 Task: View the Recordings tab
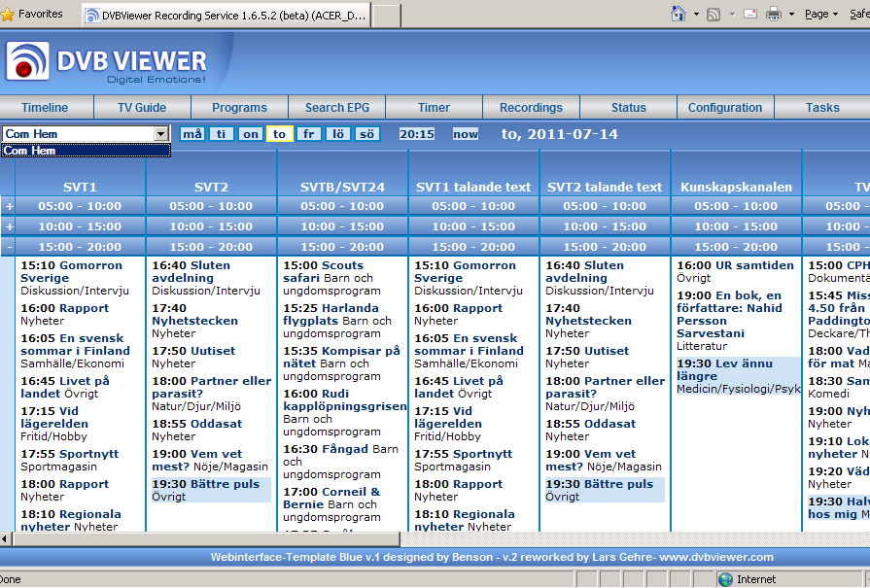click(x=531, y=108)
